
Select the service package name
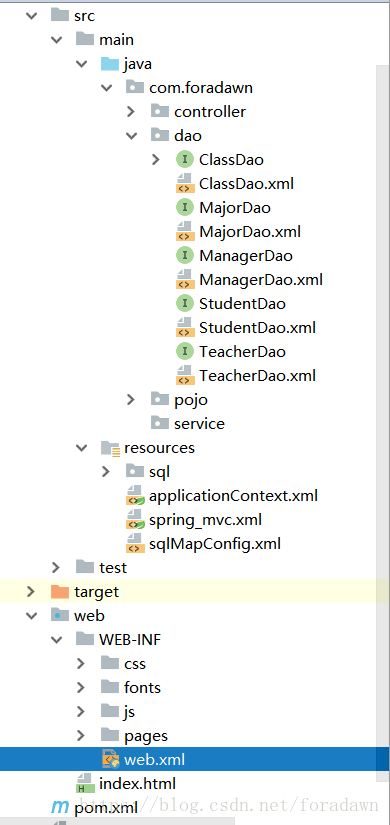199,424
